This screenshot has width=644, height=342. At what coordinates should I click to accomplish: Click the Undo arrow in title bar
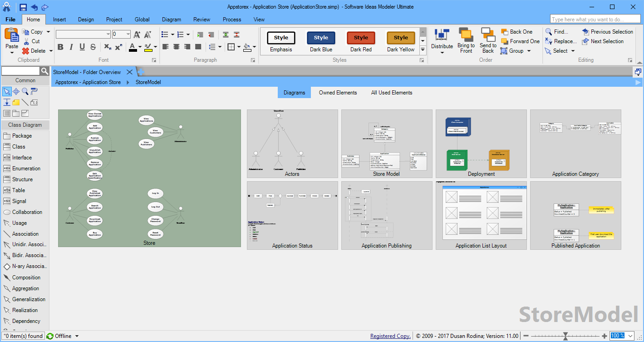pyautogui.click(x=34, y=7)
